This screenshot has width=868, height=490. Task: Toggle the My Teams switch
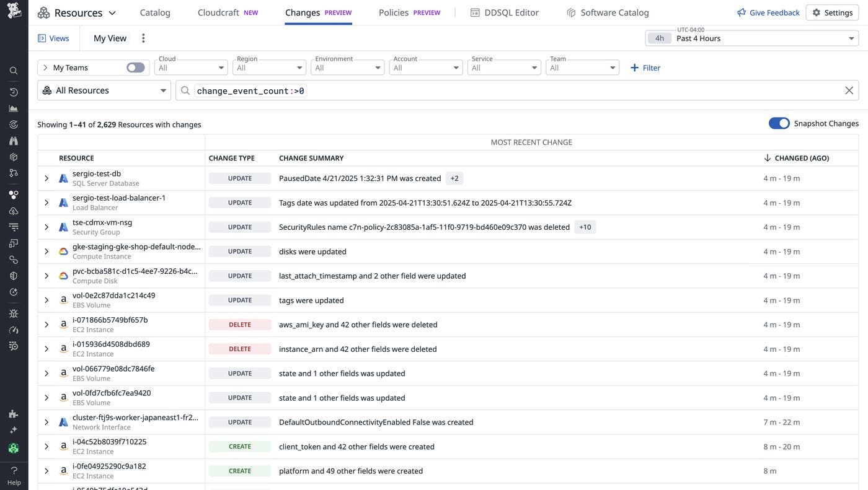135,67
